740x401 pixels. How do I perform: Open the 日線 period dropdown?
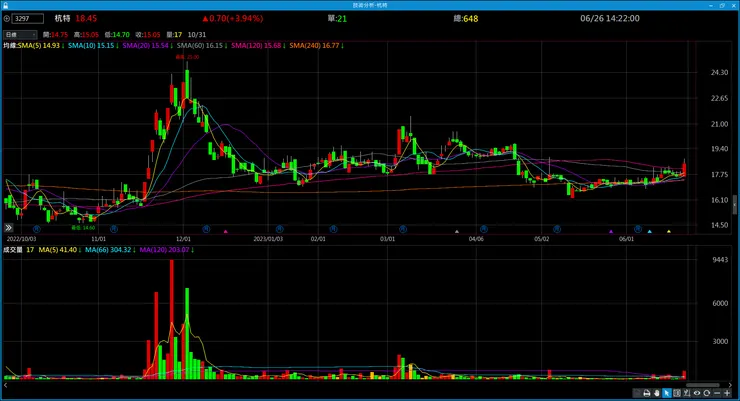click(x=20, y=34)
